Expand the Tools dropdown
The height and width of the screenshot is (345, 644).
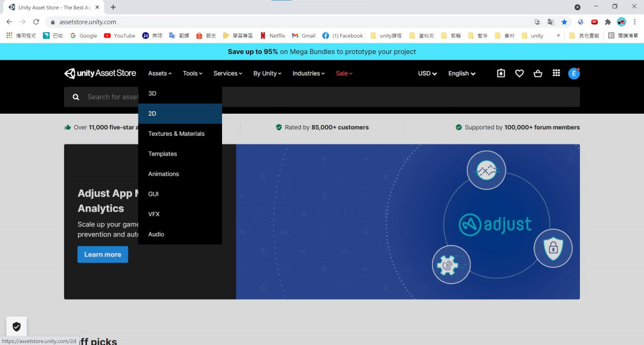point(192,74)
